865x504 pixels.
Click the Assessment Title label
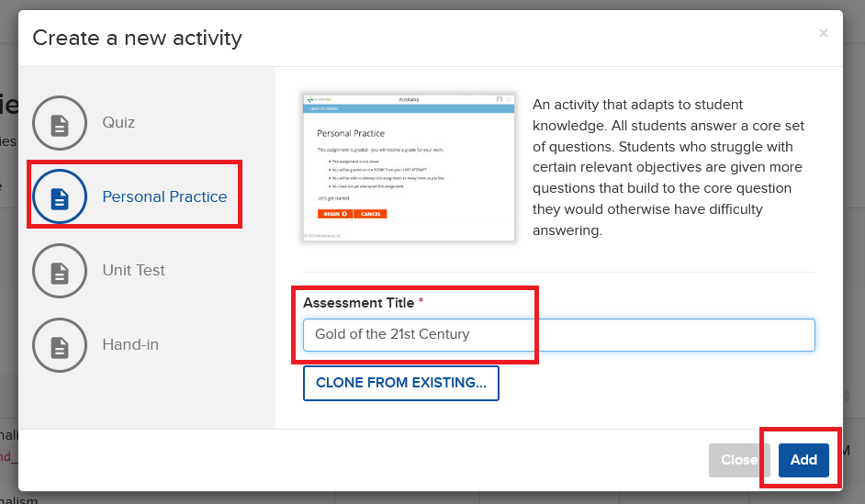[x=358, y=303]
